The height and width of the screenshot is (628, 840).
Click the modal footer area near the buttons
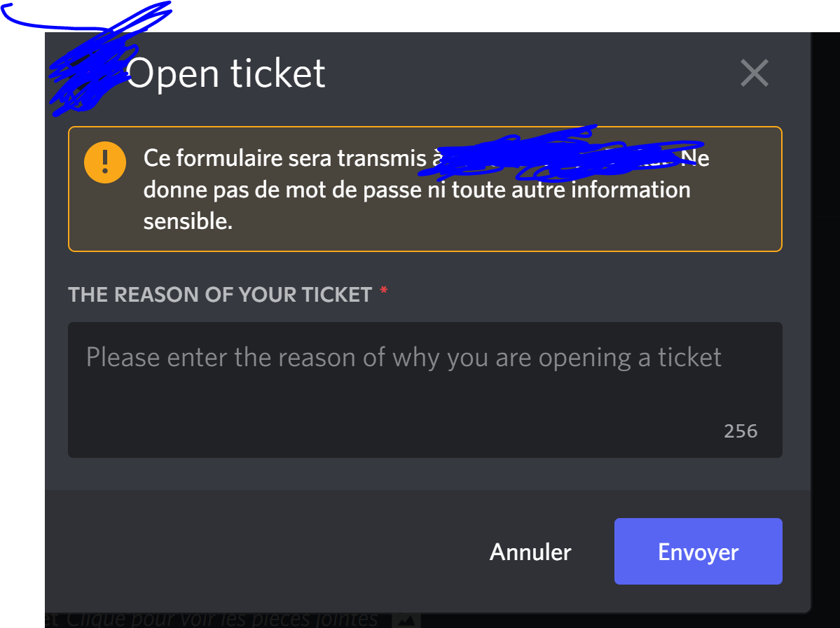280,552
